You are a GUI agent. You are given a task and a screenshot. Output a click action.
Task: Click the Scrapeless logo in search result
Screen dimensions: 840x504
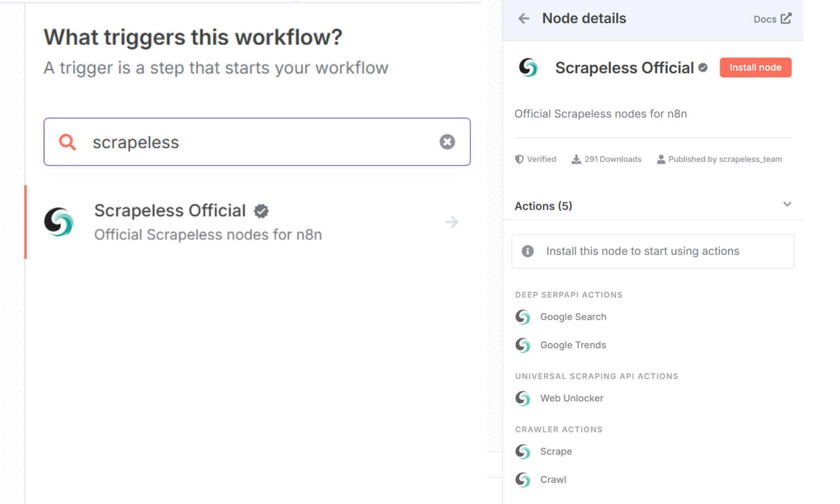(59, 222)
